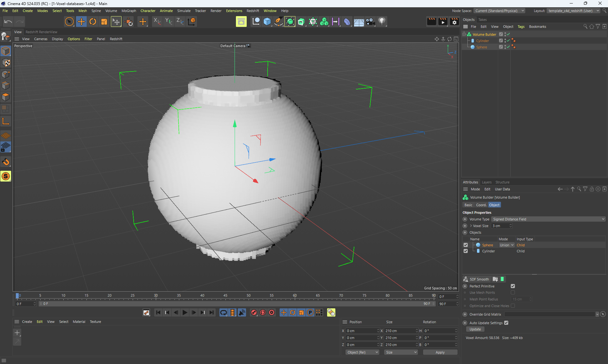Click the Apply button in the coordinates panel
This screenshot has width=608, height=364.
coord(440,352)
